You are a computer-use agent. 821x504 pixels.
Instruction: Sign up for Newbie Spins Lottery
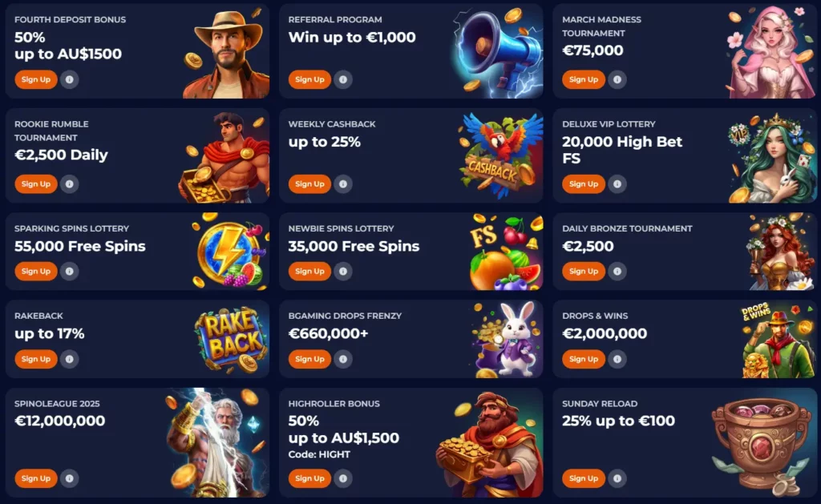pyautogui.click(x=310, y=271)
